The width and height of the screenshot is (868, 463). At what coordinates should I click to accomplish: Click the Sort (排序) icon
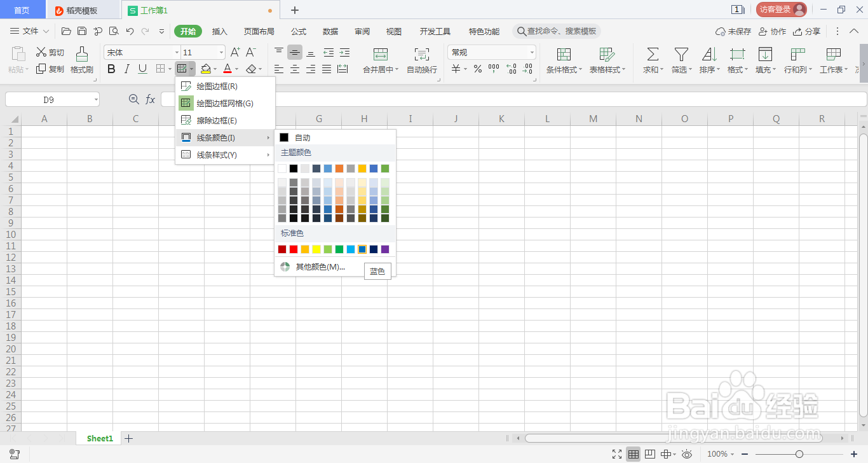pos(709,55)
